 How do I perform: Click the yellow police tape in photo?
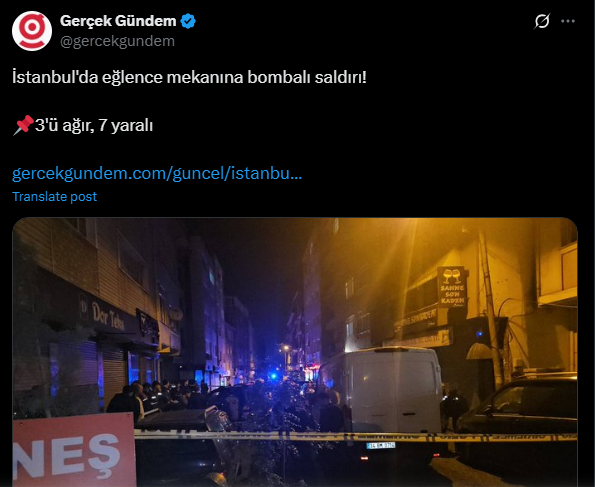(x=356, y=437)
